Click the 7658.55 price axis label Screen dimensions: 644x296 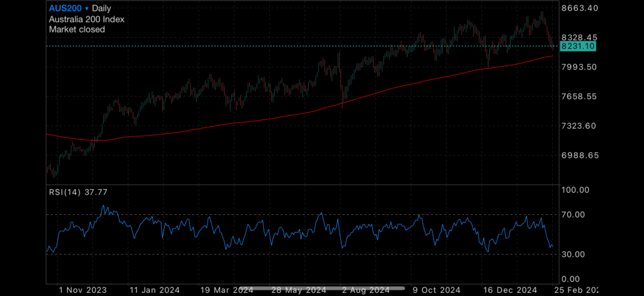579,97
